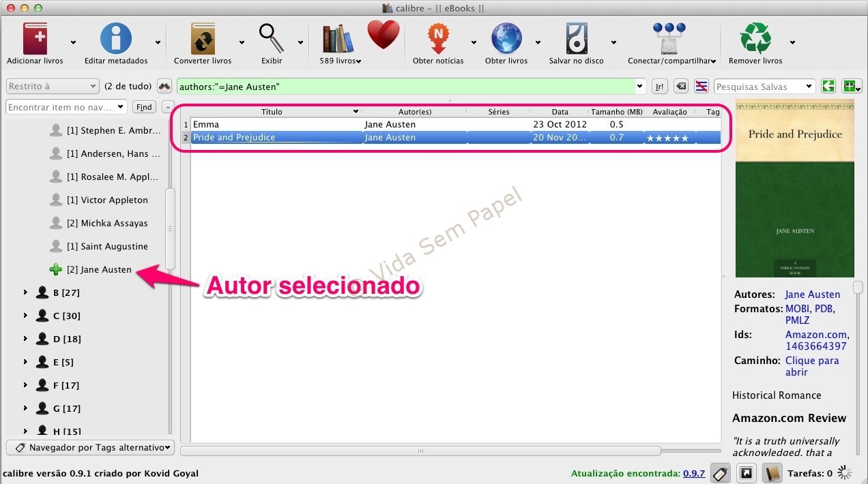The image size is (868, 484).
Task: Open Restrito à dropdown
Action: click(x=53, y=87)
